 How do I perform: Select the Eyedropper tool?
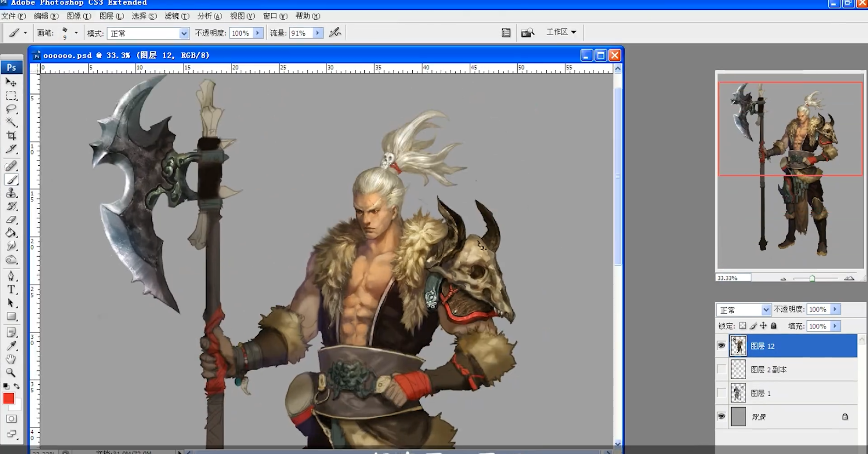pos(11,346)
